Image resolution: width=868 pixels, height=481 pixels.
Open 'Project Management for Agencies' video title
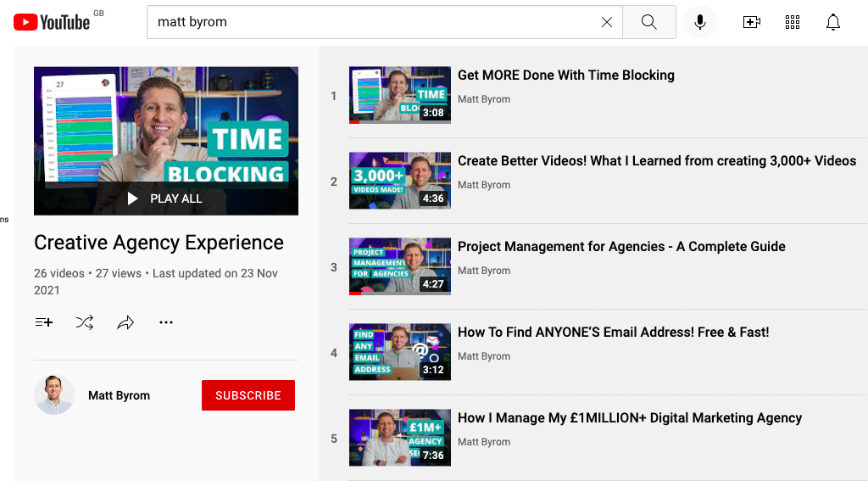[620, 247]
